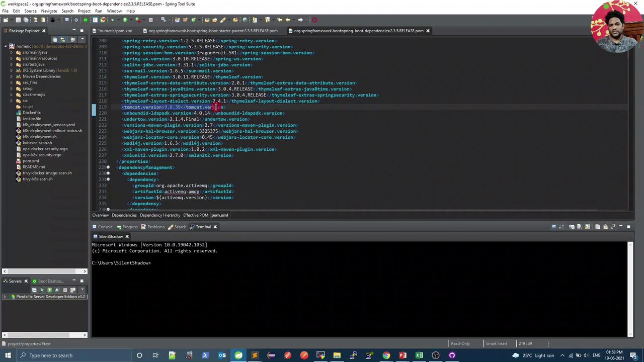The image size is (644, 362).
Task: Open Google Chrome from the taskbar
Action: click(x=386, y=355)
